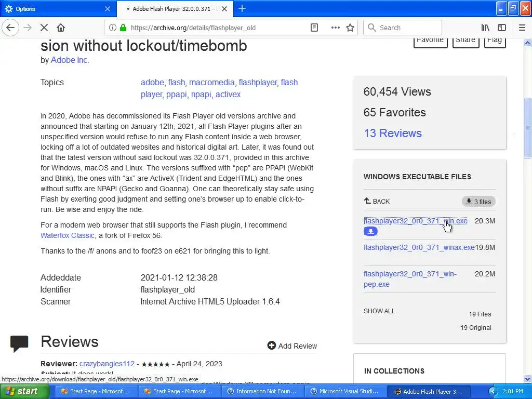Click the 2:01 PM taskbar clock
The width and height of the screenshot is (532, 399).
click(x=513, y=391)
